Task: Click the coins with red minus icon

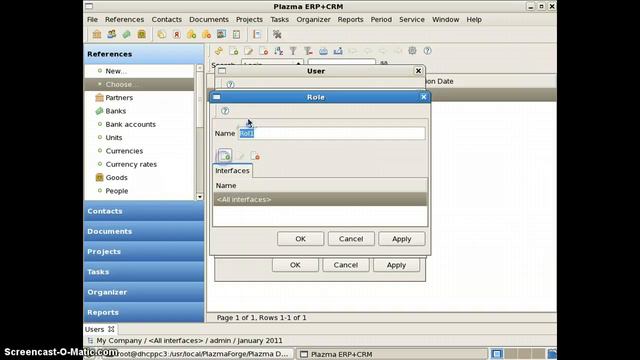Action: (x=207, y=34)
